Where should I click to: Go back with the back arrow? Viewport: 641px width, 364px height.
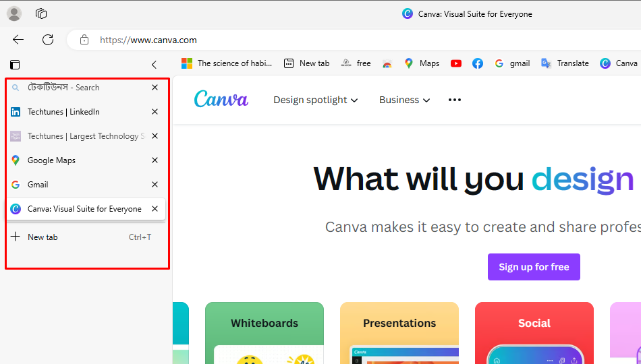(18, 40)
